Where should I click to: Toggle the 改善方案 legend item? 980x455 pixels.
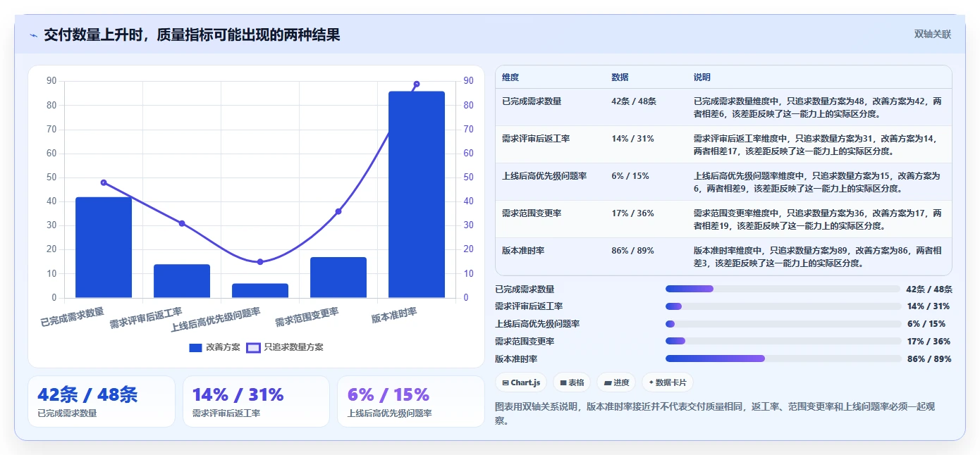215,347
